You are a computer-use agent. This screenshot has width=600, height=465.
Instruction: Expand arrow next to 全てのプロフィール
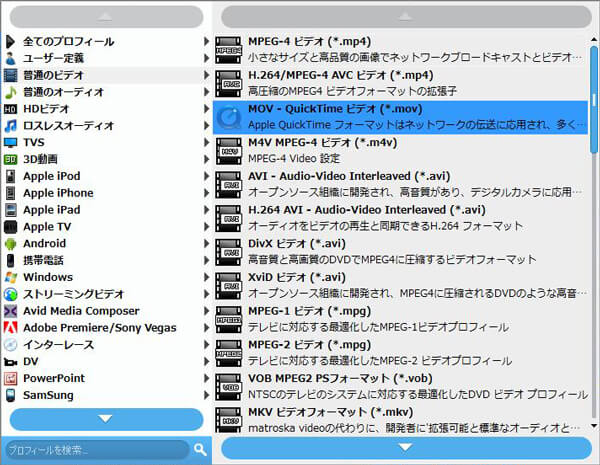tap(206, 41)
